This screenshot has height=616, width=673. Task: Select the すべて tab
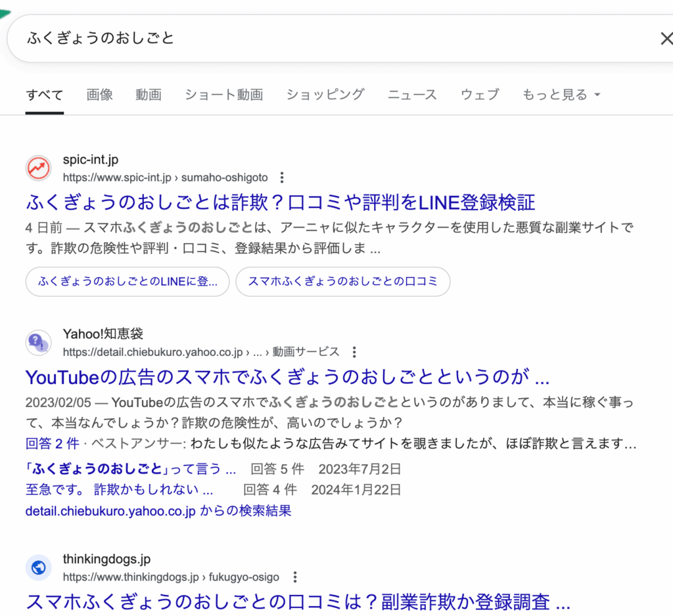45,95
